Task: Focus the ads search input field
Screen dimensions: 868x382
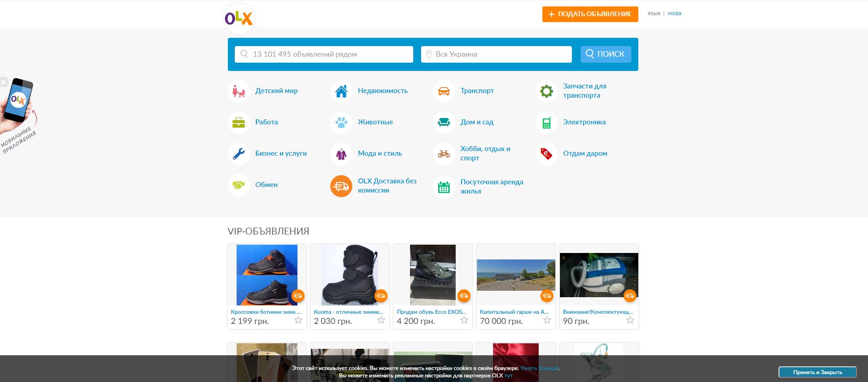Action: [324, 54]
